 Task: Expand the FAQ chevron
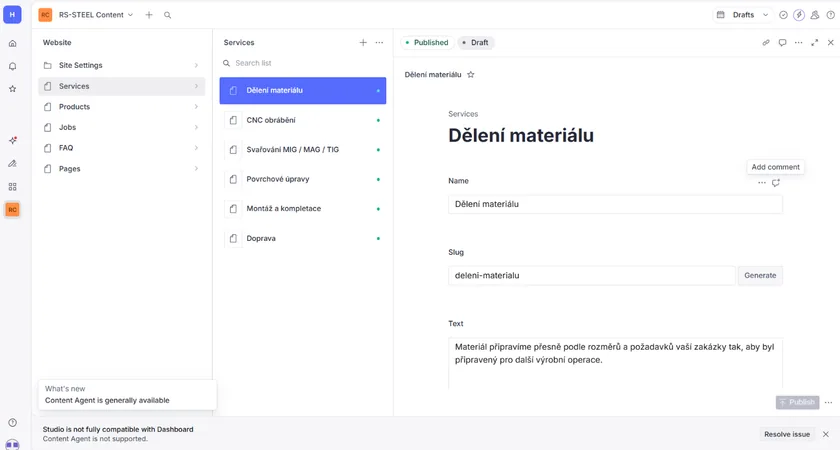click(x=196, y=148)
